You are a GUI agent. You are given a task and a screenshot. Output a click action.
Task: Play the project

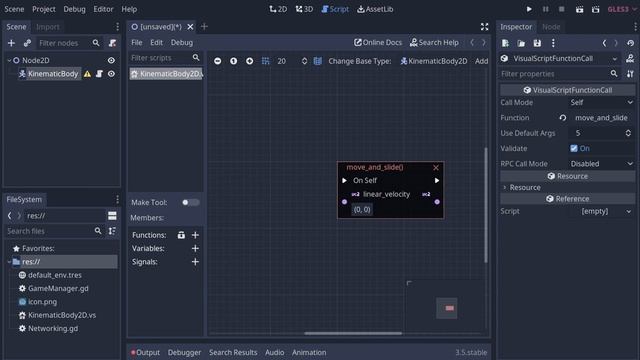click(x=529, y=9)
